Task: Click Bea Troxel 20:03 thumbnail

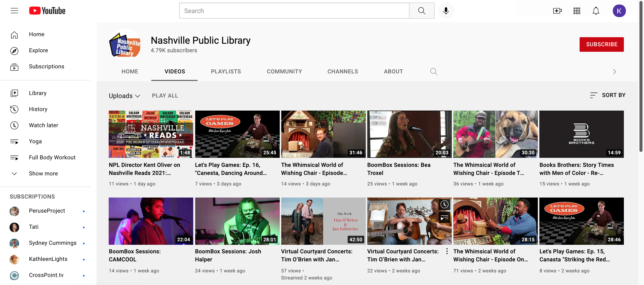Action: tap(410, 134)
